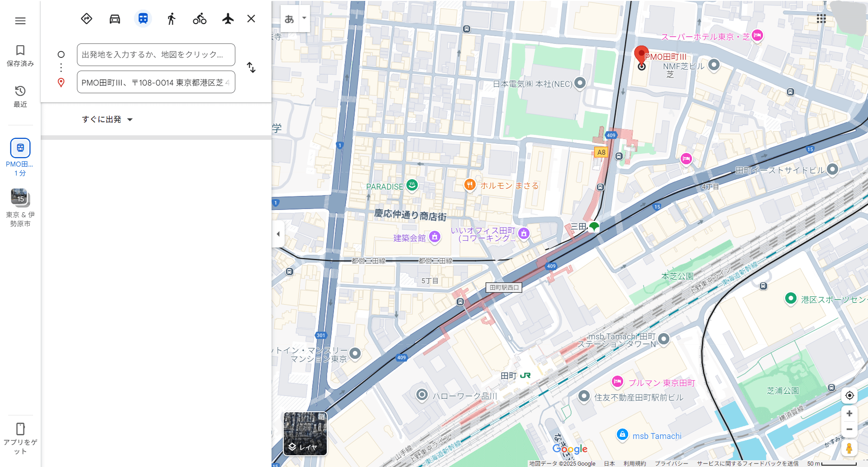Select the driving travel mode icon
Screen dimensions: 868x467
pos(115,19)
